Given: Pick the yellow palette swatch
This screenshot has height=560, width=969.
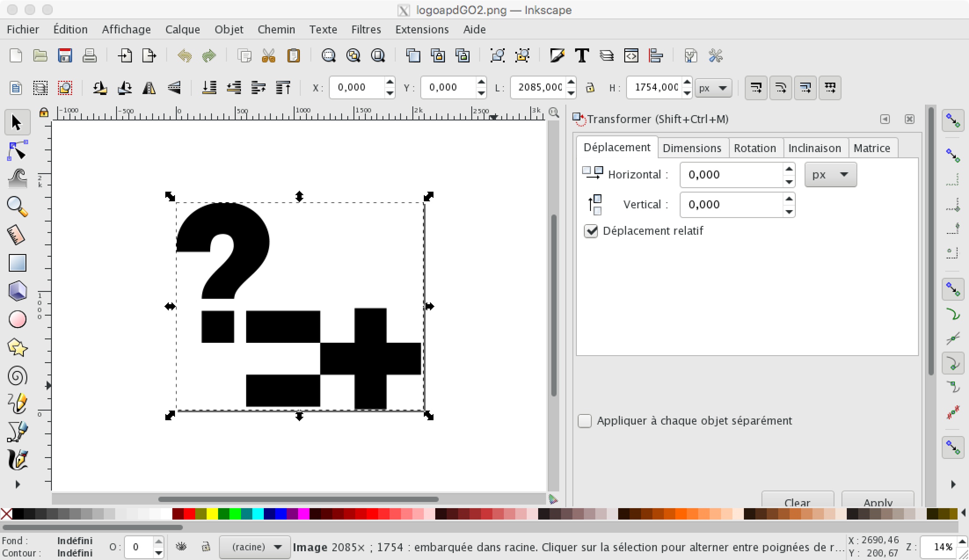Looking at the screenshot, I should coord(212,513).
